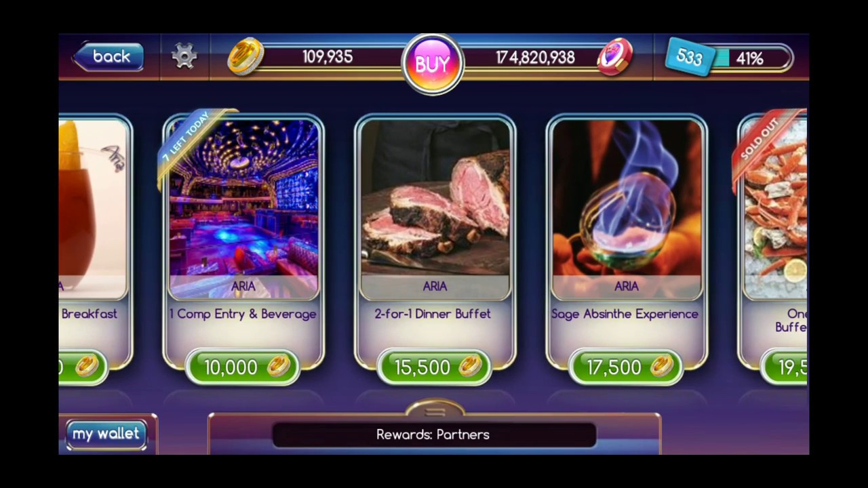Image resolution: width=868 pixels, height=488 pixels.
Task: Tap the blue level 533 badge
Action: coord(689,57)
